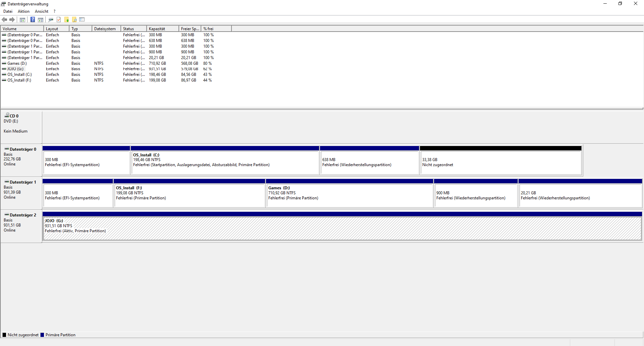Select the OS_Install (F:) partition block
The image size is (644, 346).
[x=189, y=193]
